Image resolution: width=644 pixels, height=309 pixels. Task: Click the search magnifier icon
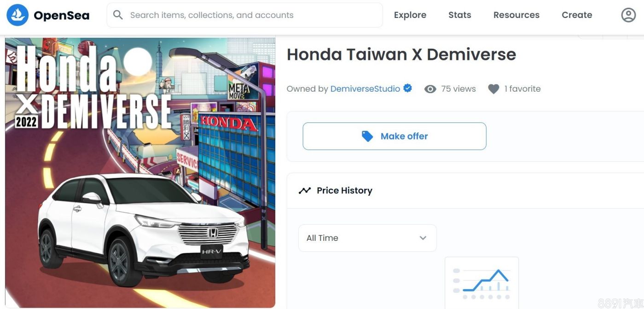pos(118,15)
